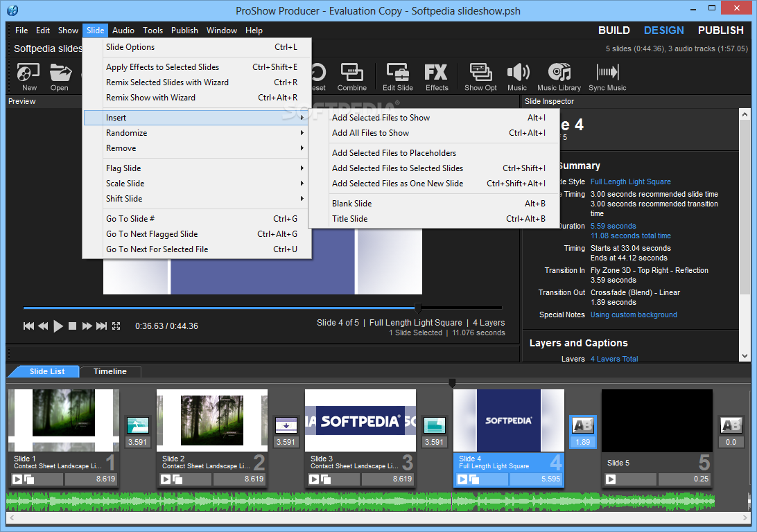Select Title Slide from Insert submenu
Screen dimensions: 757x532
(x=434, y=218)
